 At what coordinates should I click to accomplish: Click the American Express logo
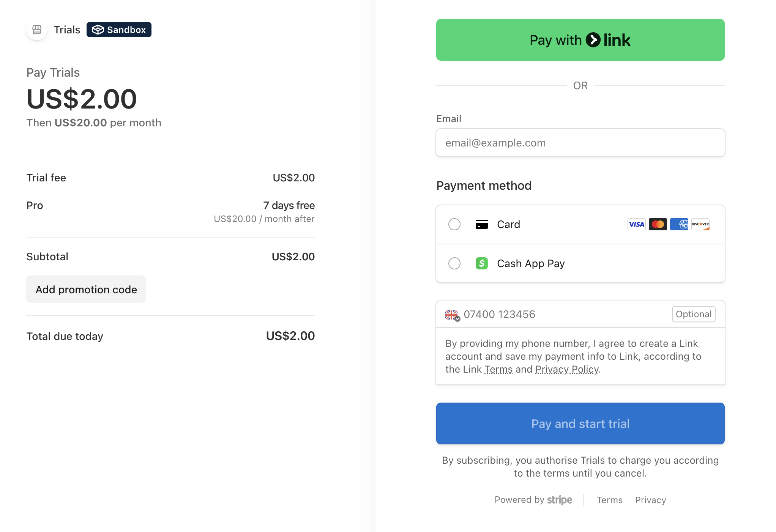coord(679,224)
